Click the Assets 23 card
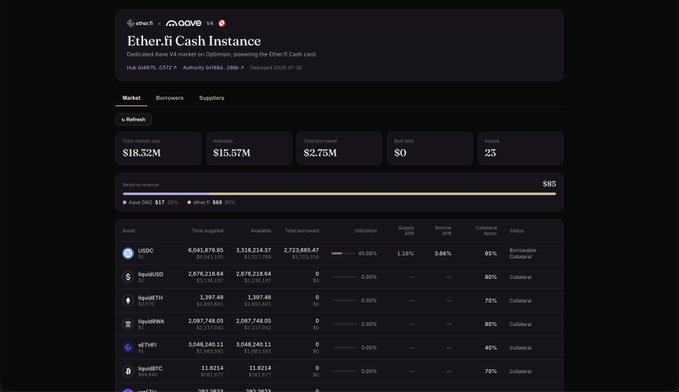The image size is (679, 392). click(x=521, y=148)
